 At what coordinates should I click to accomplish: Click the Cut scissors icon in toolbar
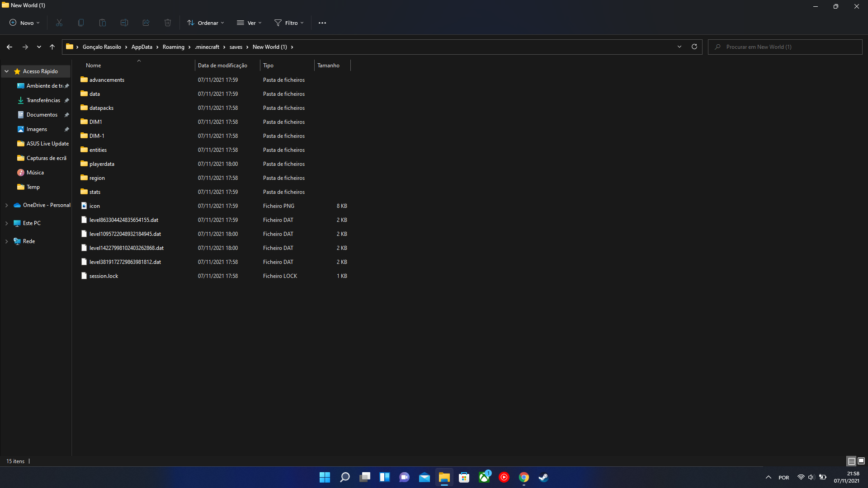coord(59,23)
